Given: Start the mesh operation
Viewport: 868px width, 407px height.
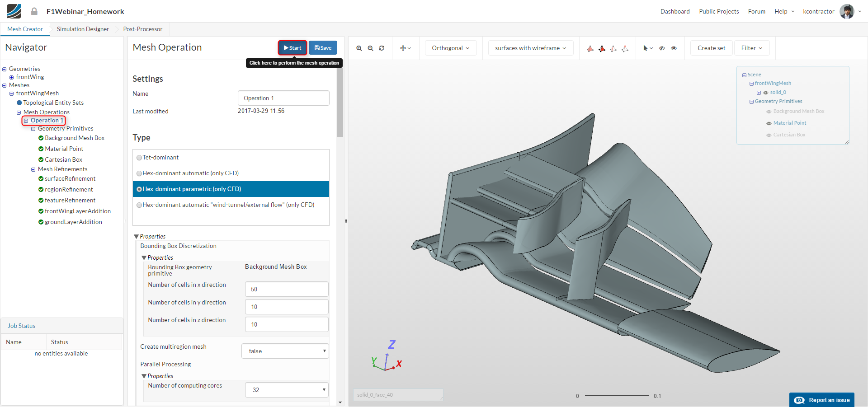Looking at the screenshot, I should click(292, 48).
